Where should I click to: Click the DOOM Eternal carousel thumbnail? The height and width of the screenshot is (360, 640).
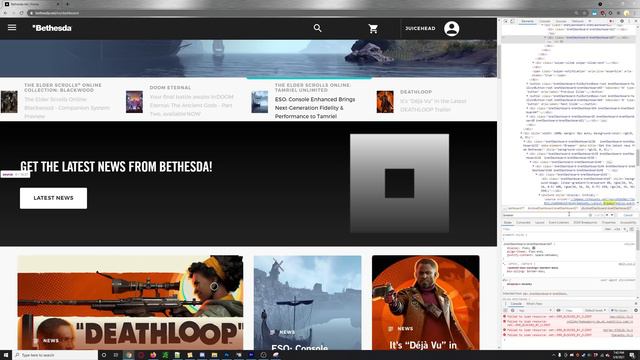134,102
